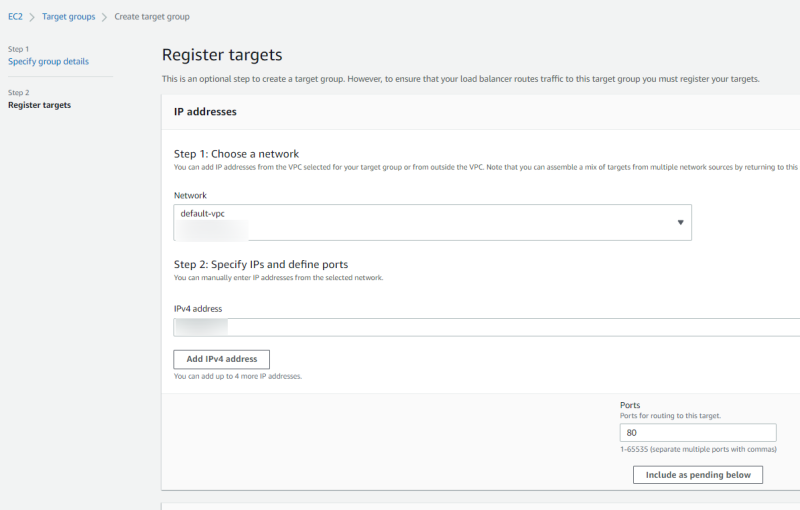Focus the IPv4 address input field
This screenshot has width=800, height=510.
[500, 327]
